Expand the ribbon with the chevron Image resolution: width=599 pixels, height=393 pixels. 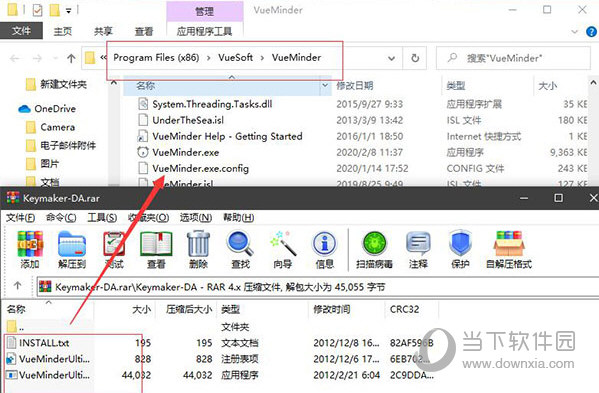(x=575, y=32)
